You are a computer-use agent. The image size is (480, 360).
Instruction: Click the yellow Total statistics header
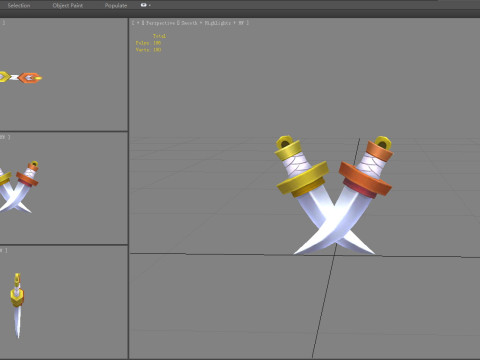coord(159,36)
